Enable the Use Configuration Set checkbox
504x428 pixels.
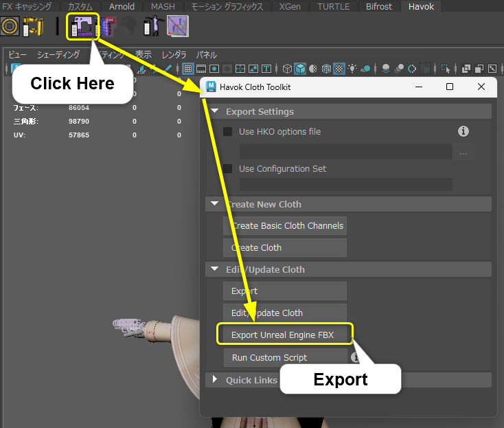click(x=227, y=168)
